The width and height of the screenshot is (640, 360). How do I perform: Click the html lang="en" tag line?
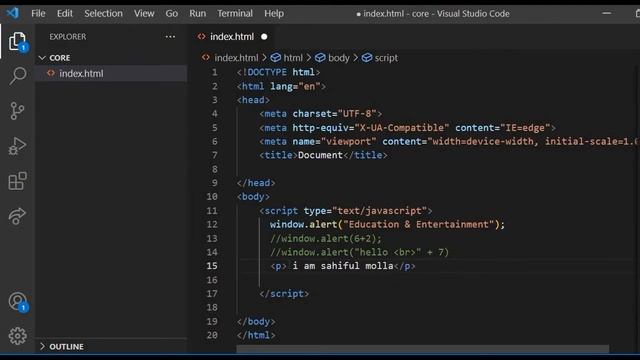coord(281,86)
